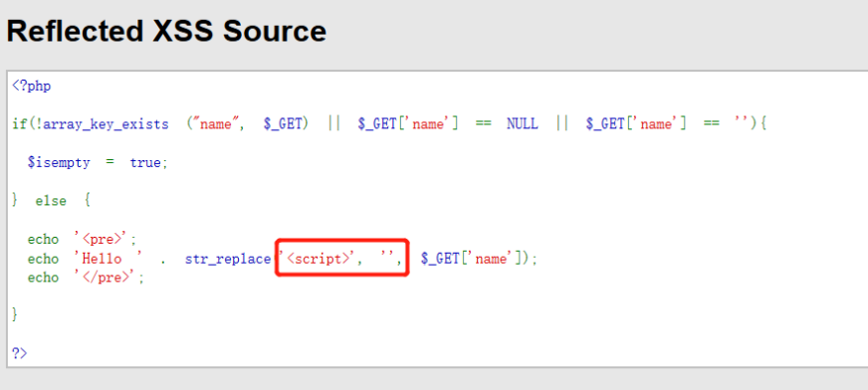
Task: Click the closing '?>' PHP tag
Action: [19, 352]
